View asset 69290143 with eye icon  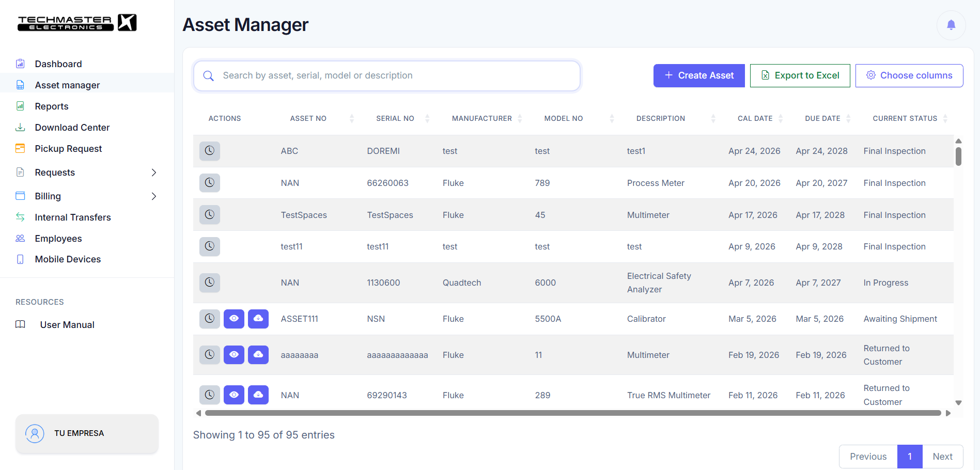(x=234, y=395)
